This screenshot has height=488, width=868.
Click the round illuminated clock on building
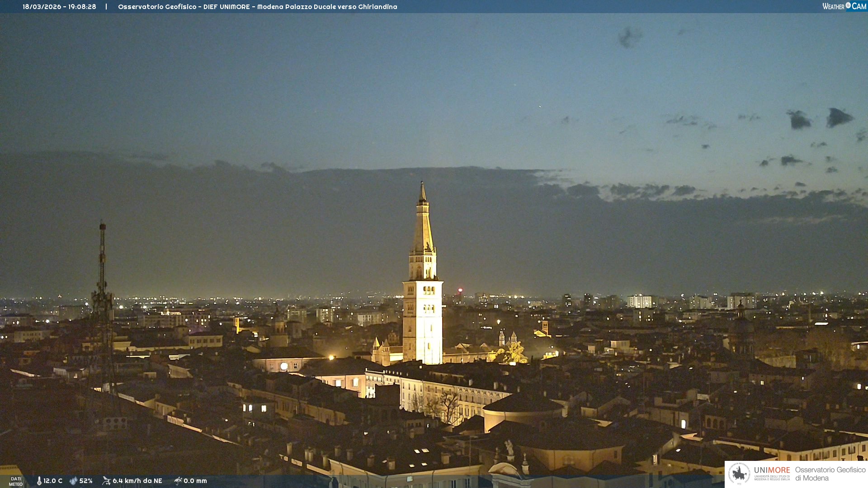(284, 366)
